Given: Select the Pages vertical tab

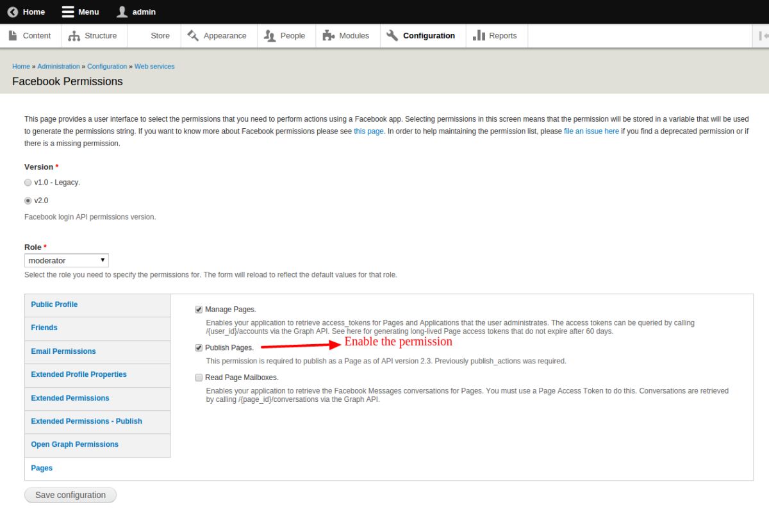Looking at the screenshot, I should [x=97, y=469].
